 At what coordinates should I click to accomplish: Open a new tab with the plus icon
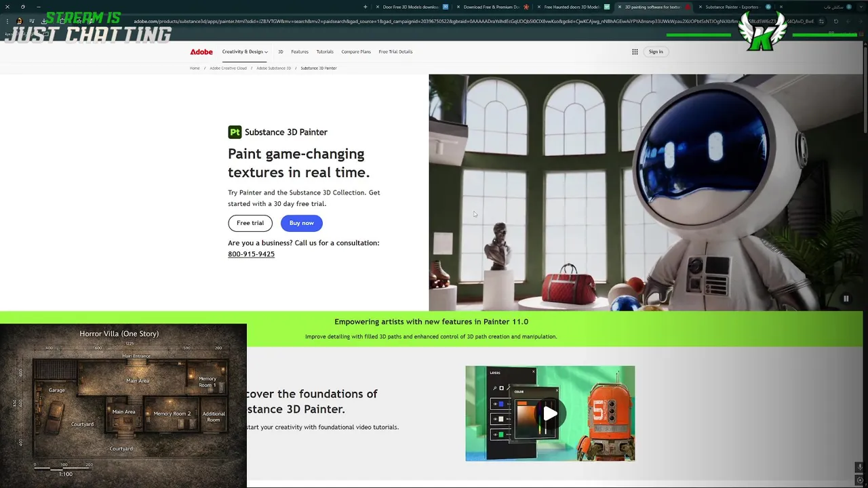[x=366, y=7]
